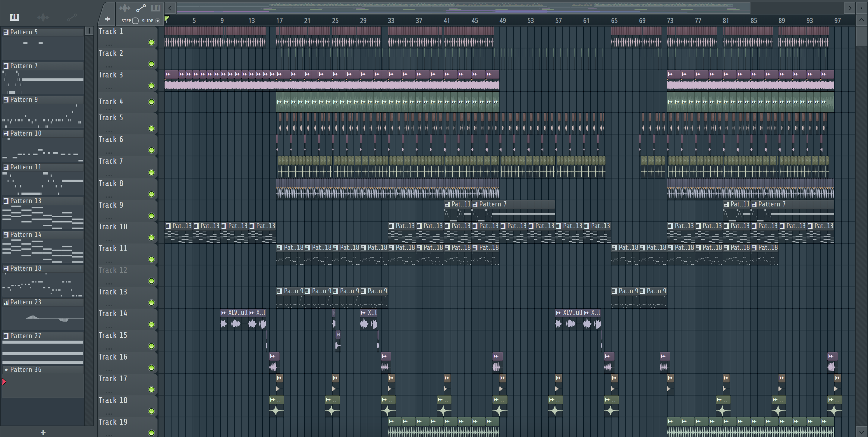The height and width of the screenshot is (437, 868).
Task: Mute Track 5 using its green LED
Action: [x=151, y=129]
